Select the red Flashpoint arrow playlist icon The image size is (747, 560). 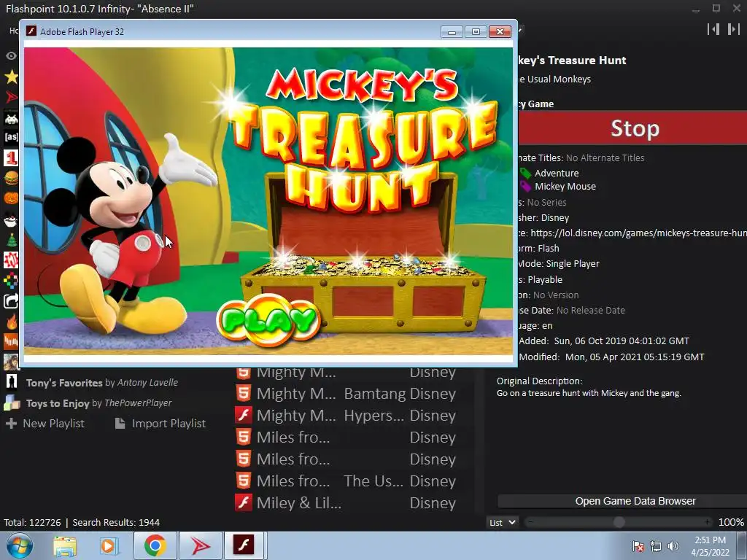[x=11, y=97]
